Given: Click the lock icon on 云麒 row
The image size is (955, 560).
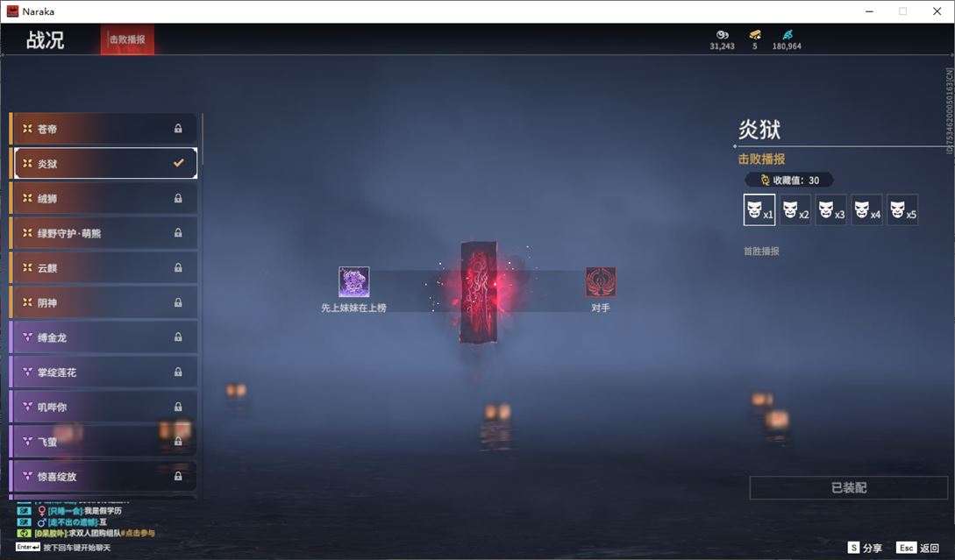Looking at the screenshot, I should tap(178, 267).
